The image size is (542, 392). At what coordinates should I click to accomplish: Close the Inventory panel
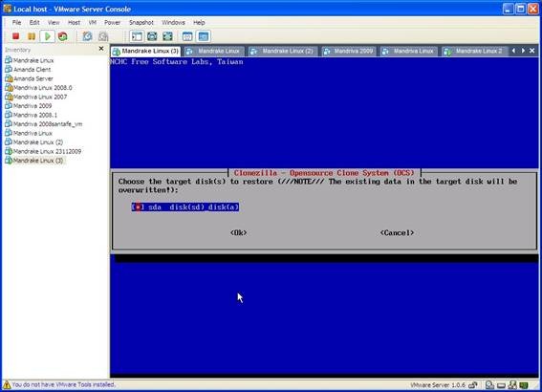(x=101, y=49)
